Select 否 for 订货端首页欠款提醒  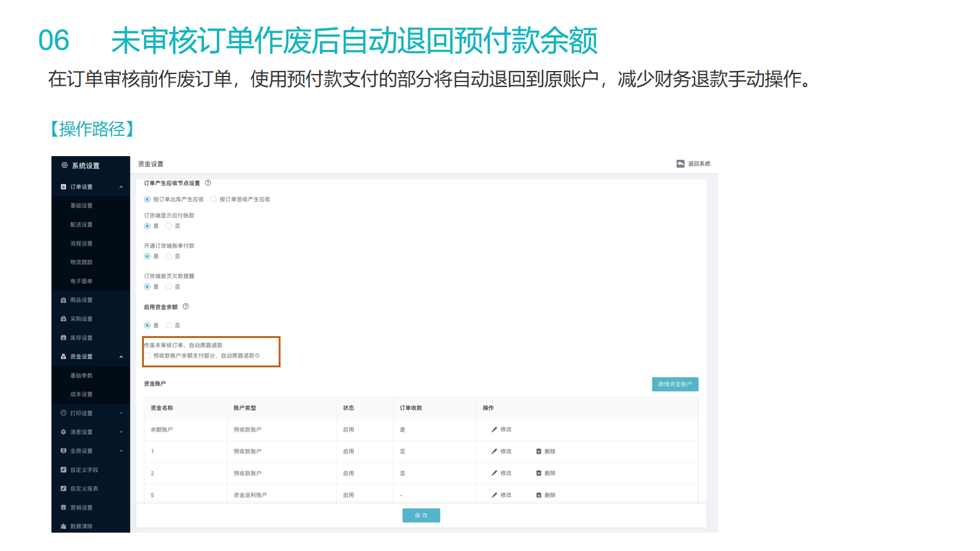point(168,287)
